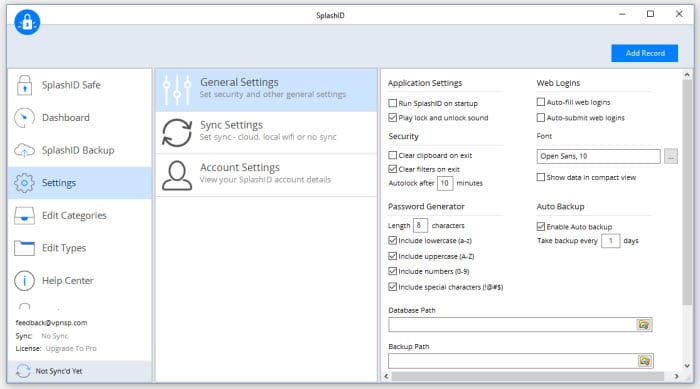This screenshot has height=389, width=700.
Task: Click the Backup Path text field
Action: pyautogui.click(x=513, y=361)
